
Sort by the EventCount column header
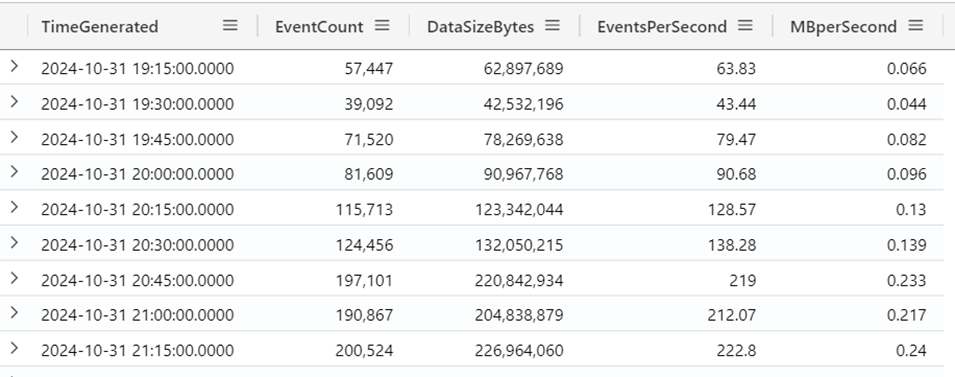click(x=319, y=27)
